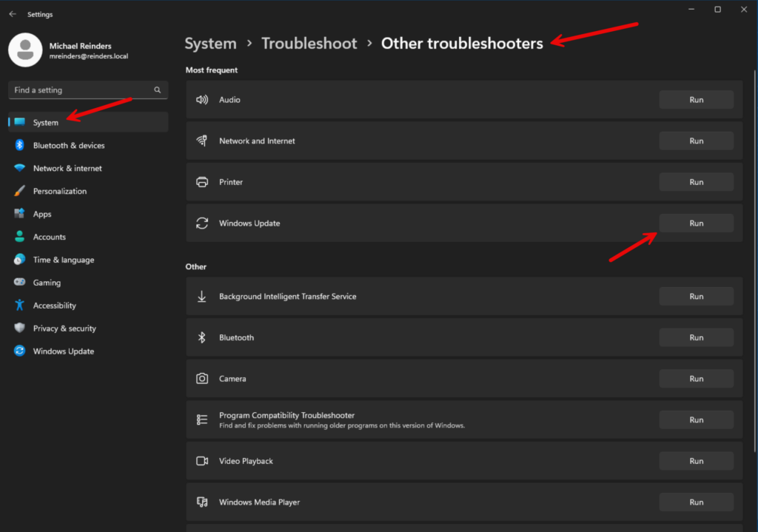Open Accounts settings page
Image resolution: width=758 pixels, height=532 pixels.
coord(89,237)
